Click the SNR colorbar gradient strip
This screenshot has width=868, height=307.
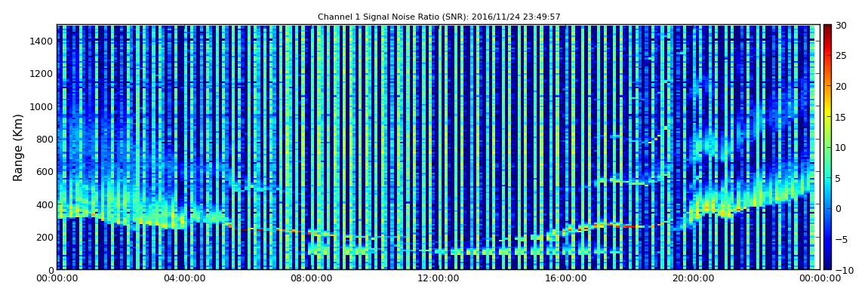click(827, 147)
